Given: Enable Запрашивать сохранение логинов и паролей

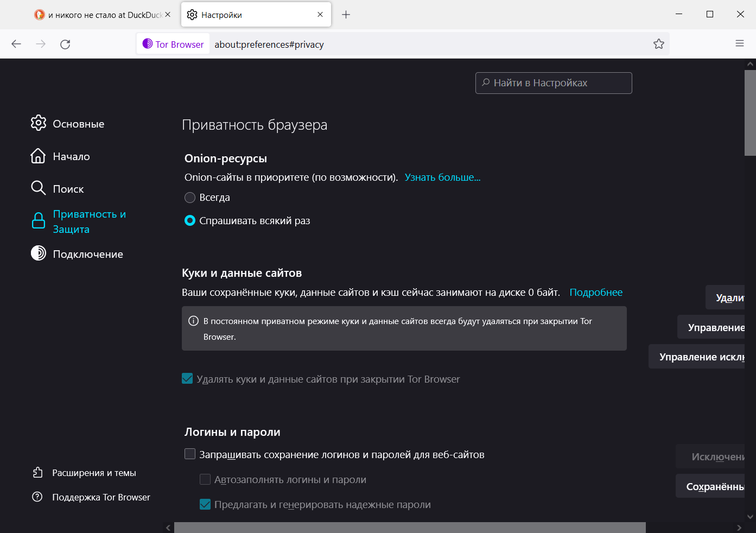Looking at the screenshot, I should 190,454.
